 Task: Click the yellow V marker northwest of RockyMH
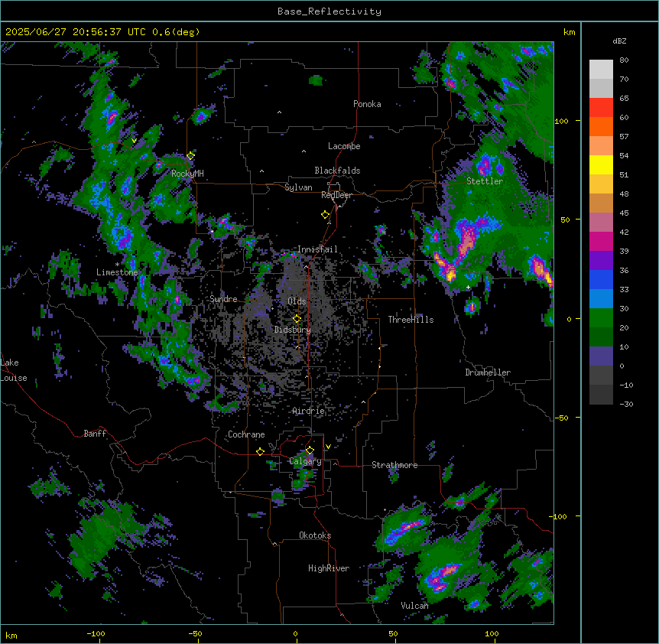pyautogui.click(x=134, y=141)
